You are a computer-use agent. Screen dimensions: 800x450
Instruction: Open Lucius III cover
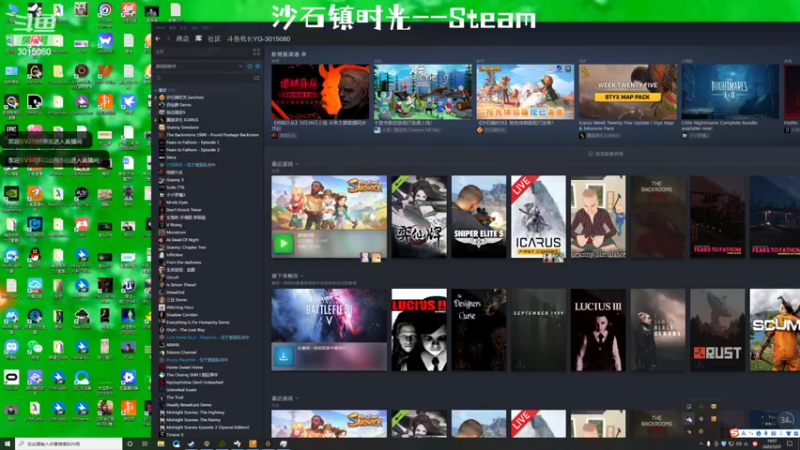point(598,330)
